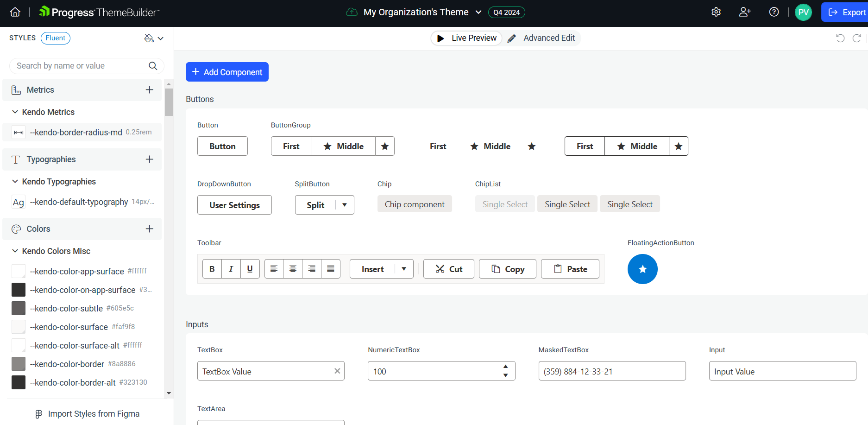Switch to Live Preview mode
This screenshot has width=868, height=425.
tap(467, 38)
